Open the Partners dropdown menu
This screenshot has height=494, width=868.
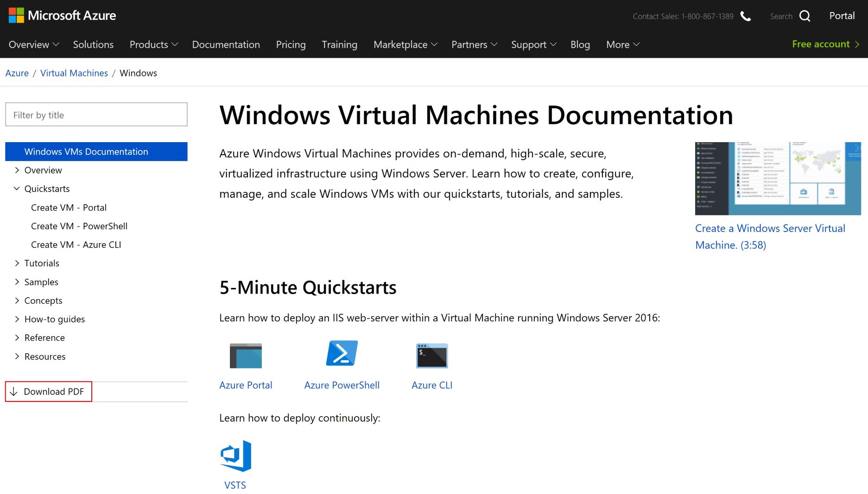pyautogui.click(x=475, y=44)
